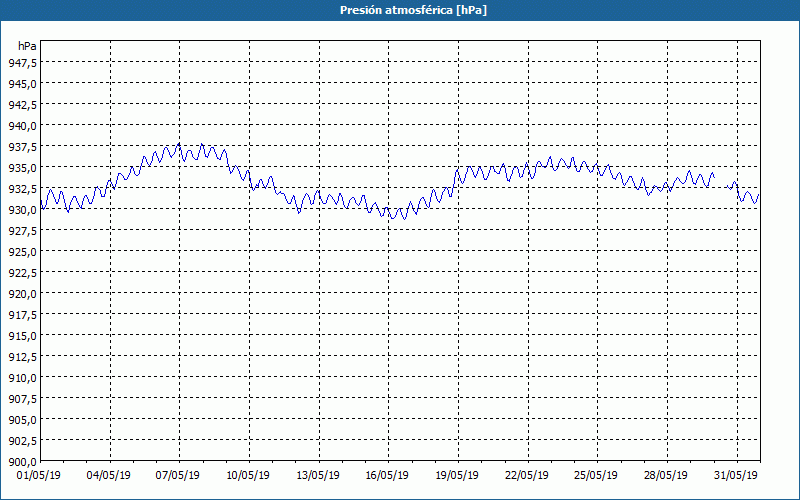Select the 940,0 y-axis label

click(23, 126)
